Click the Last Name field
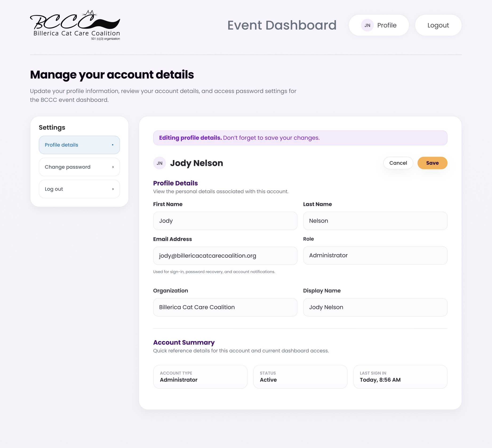492x448 pixels. point(375,221)
